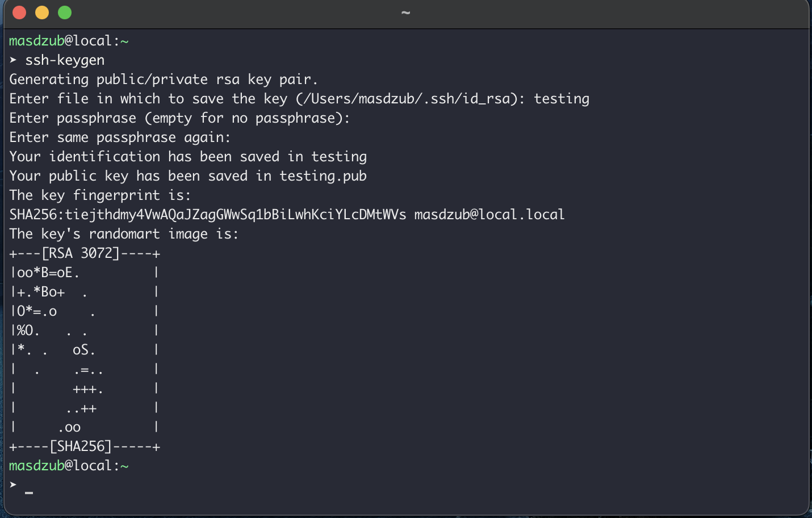Screen dimensions: 812x518
Task: Click the bottom masdzub@local prompt line
Action: point(69,466)
